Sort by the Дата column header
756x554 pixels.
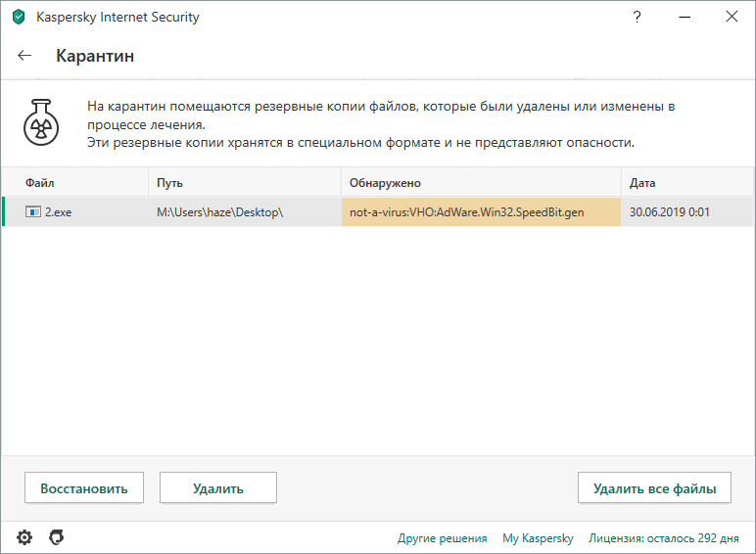click(685, 183)
